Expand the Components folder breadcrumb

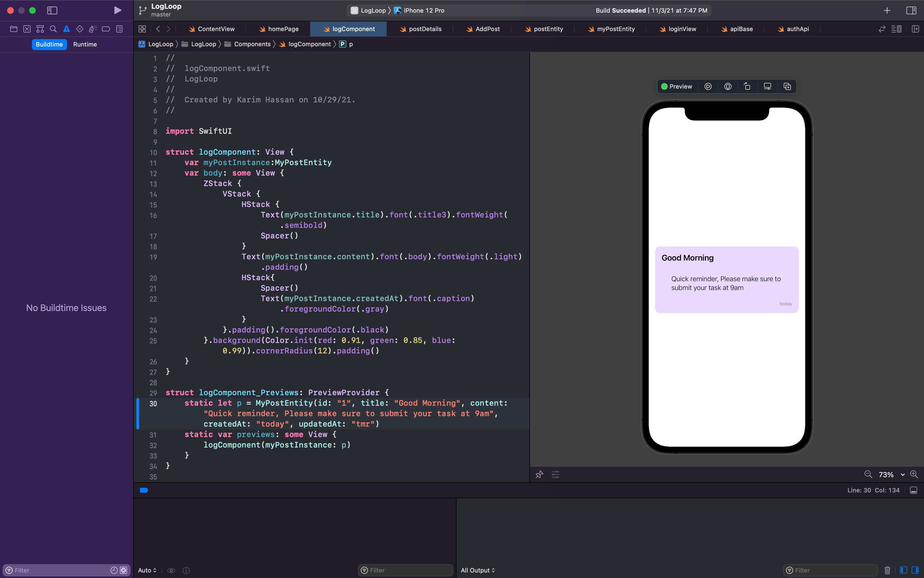coord(248,44)
